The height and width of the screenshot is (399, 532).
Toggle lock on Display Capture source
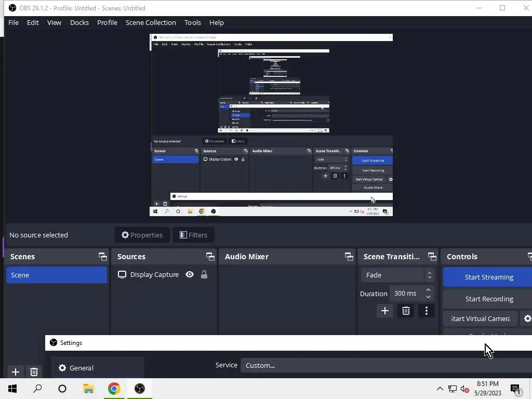tap(204, 274)
